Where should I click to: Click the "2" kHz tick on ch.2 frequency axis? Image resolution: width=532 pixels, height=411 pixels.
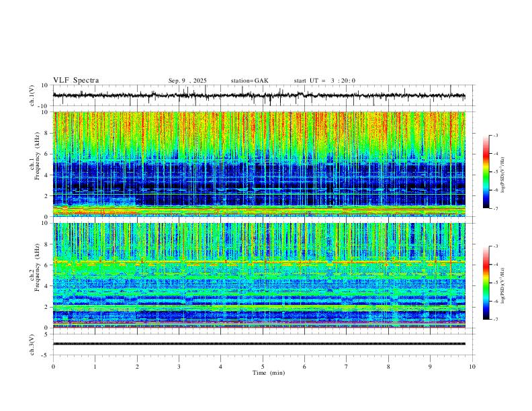click(x=47, y=307)
